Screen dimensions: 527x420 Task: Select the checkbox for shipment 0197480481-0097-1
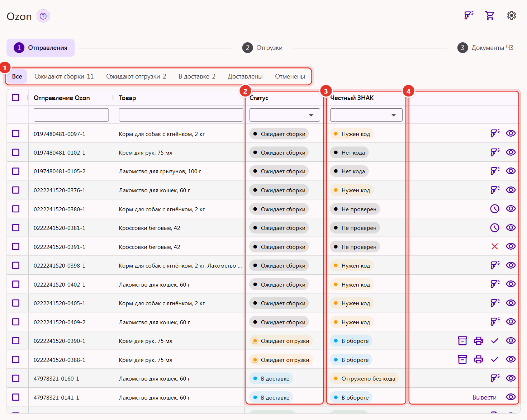(16, 133)
